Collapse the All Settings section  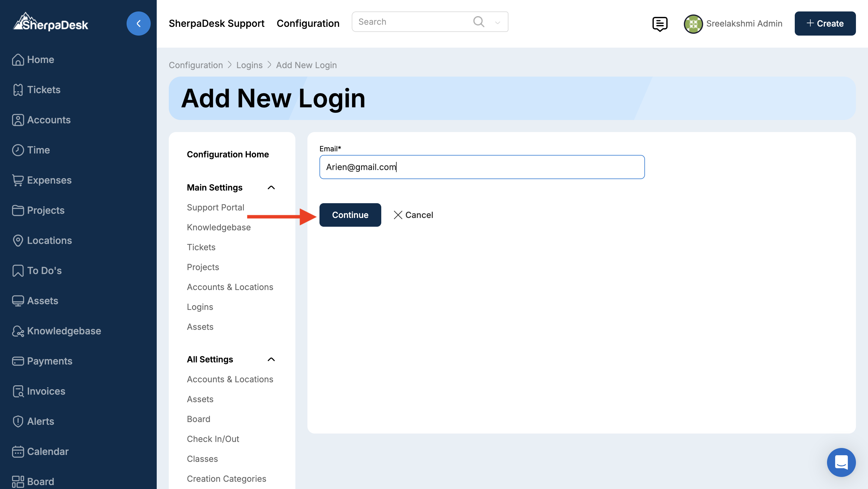(271, 360)
